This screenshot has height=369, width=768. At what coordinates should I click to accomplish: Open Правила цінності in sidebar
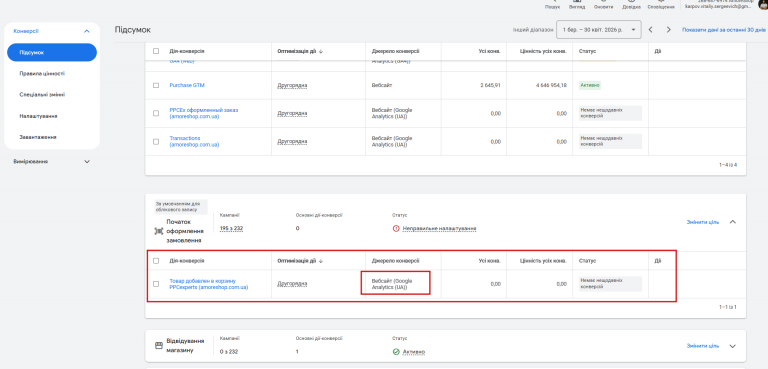pos(42,74)
